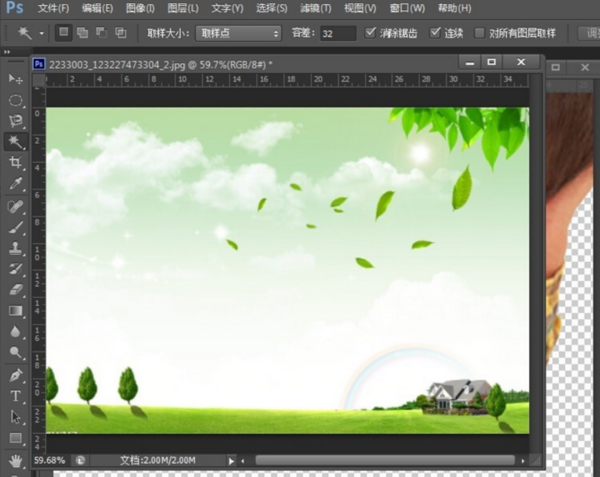Screen dimensions: 600x477
Task: Enable 对所有图层取样 checkbox
Action: 480,33
